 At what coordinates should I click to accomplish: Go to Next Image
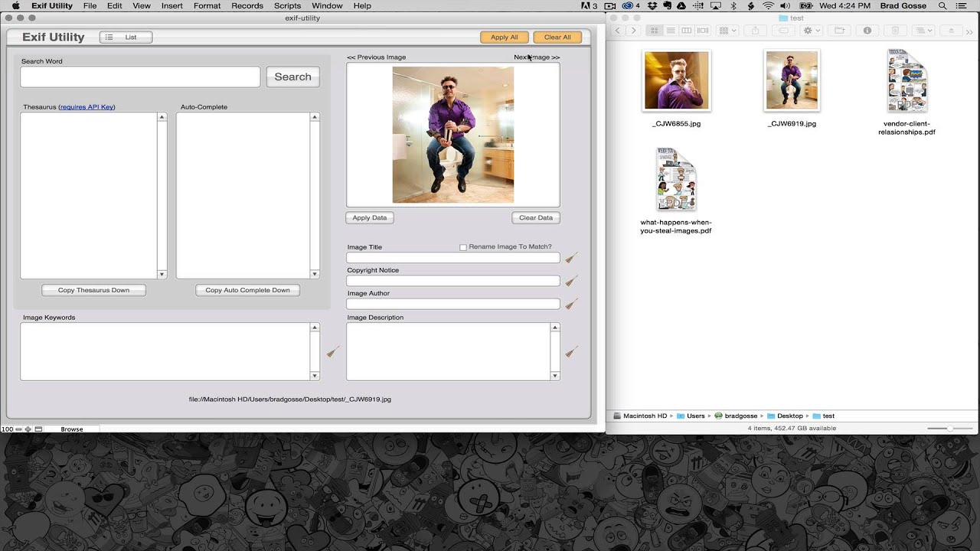[537, 57]
